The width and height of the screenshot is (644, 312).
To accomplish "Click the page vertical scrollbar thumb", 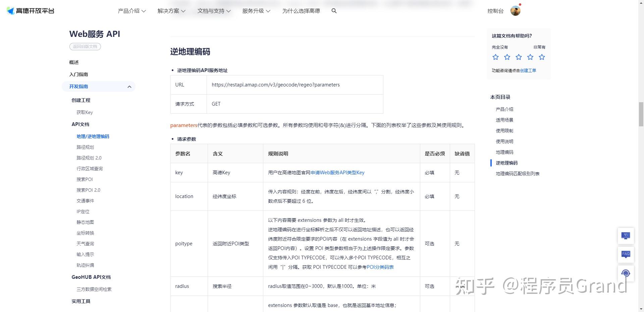I will (641, 115).
